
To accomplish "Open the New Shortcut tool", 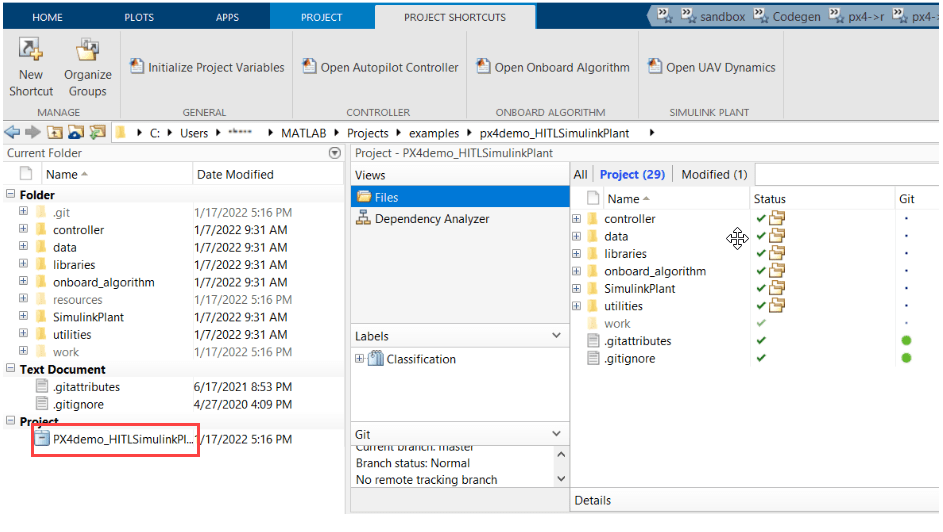I will 31,67.
